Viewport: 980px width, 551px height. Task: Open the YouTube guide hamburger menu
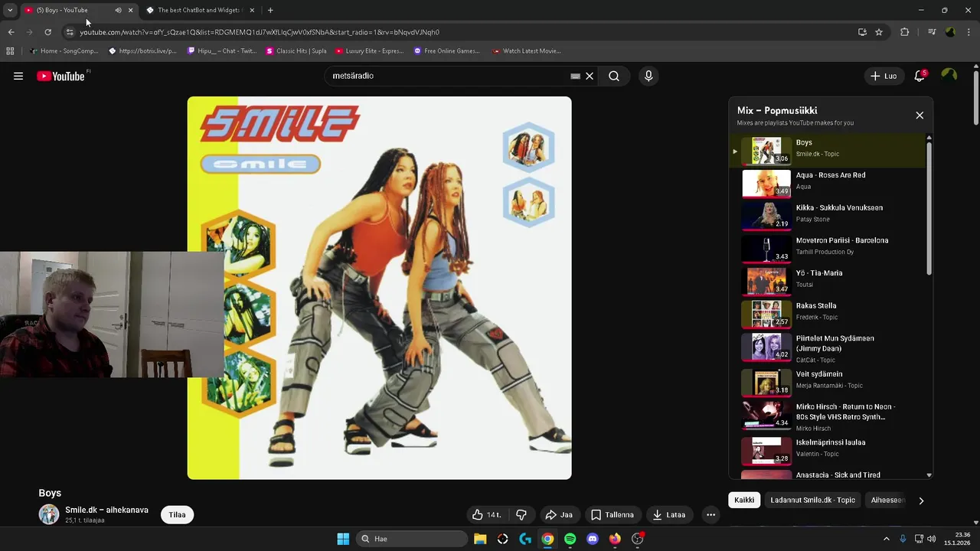point(18,76)
